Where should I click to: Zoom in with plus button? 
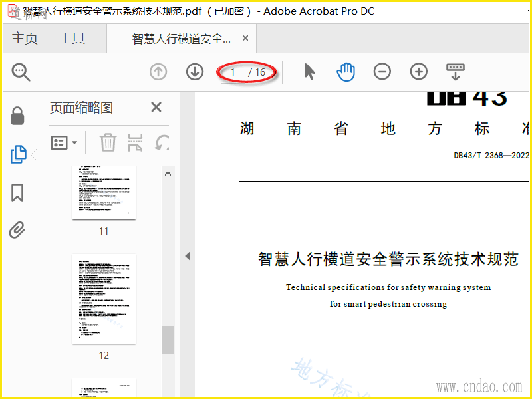click(x=419, y=72)
